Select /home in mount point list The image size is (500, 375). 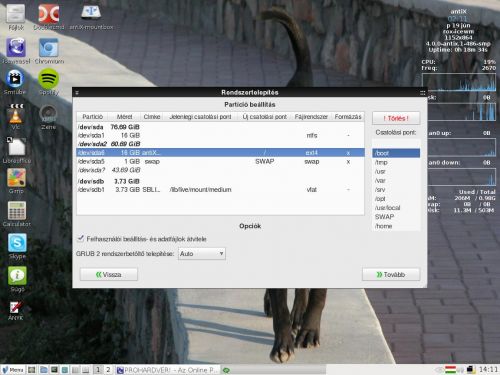point(396,226)
